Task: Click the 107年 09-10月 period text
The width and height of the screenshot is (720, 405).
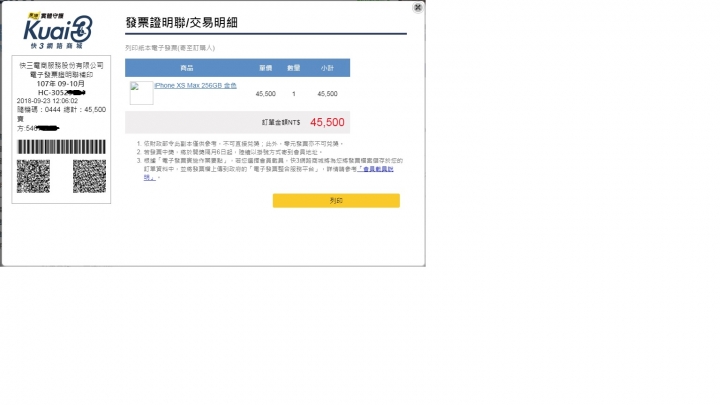Action: pyautogui.click(x=61, y=84)
